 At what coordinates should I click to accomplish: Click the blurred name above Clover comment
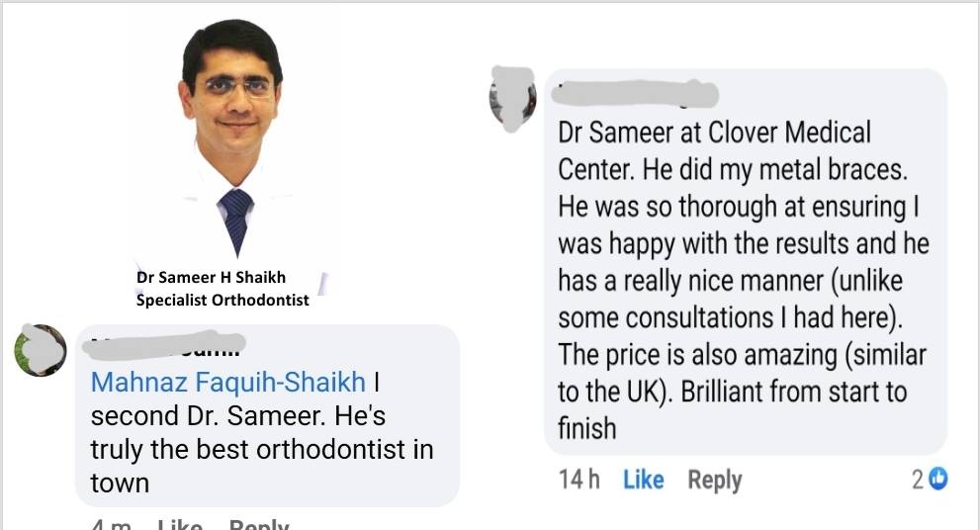tap(635, 94)
